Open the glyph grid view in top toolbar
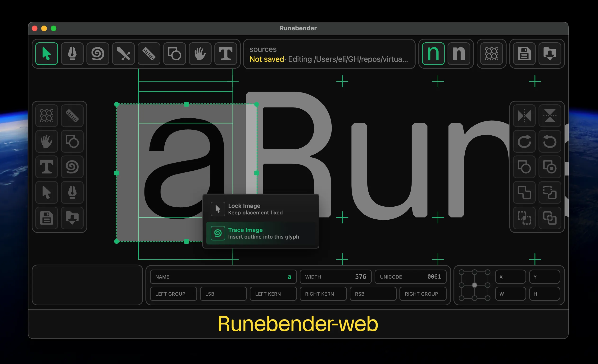The height and width of the screenshot is (364, 598). tap(491, 53)
